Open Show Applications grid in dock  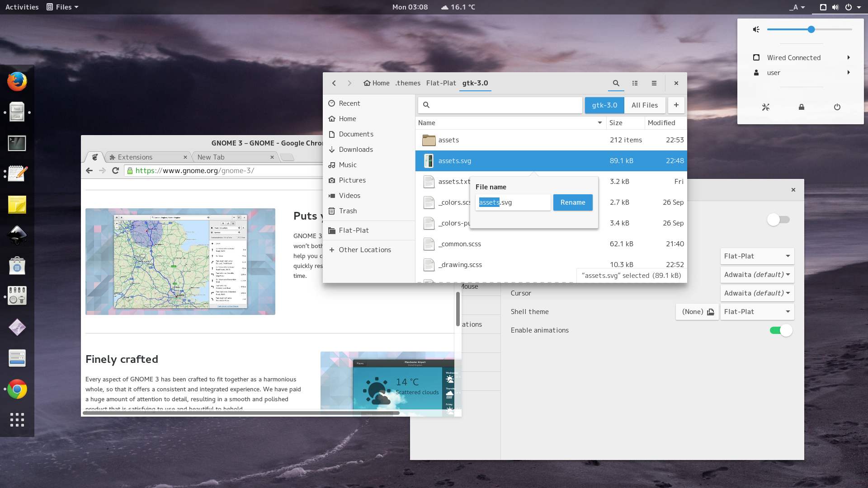coord(17,420)
